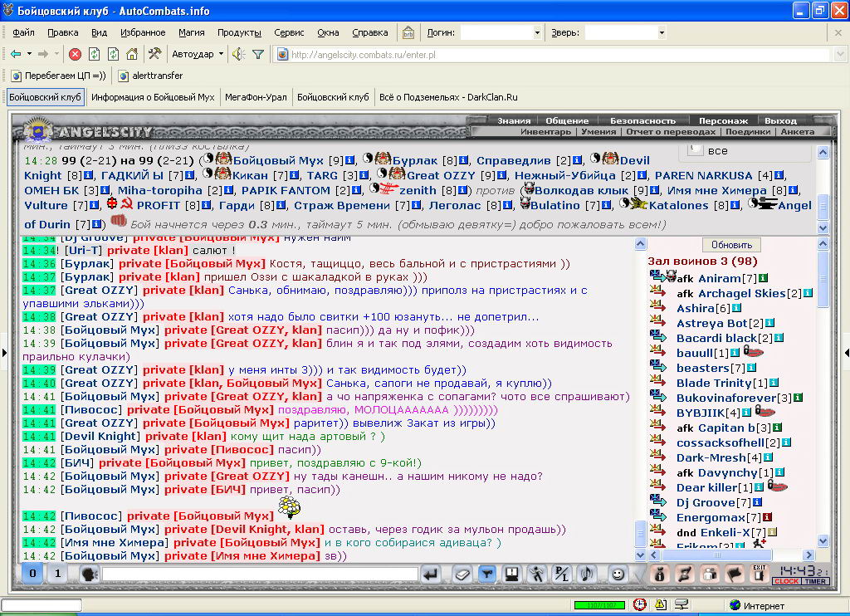The image size is (850, 616).
Task: Open the 'Перебегаем ЦП =))' bookmark
Action: tap(59, 76)
